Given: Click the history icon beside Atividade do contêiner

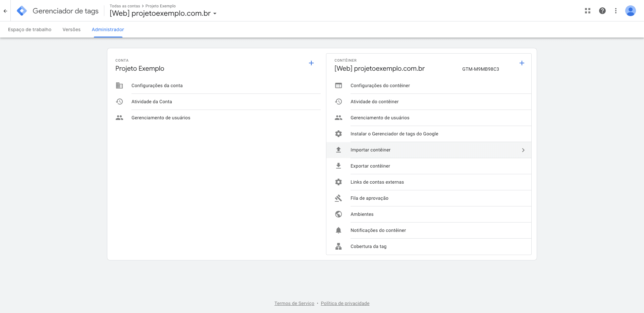Looking at the screenshot, I should tap(338, 102).
